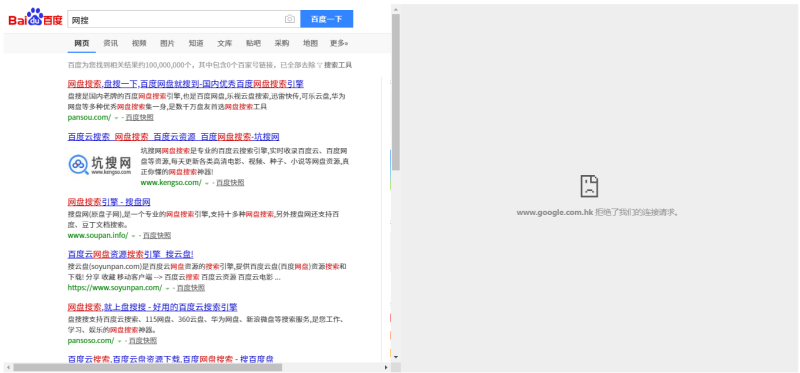Expand dropdown arrow next to www.soupan.info/
Viewport: 800px width, 373px height.
(134, 236)
